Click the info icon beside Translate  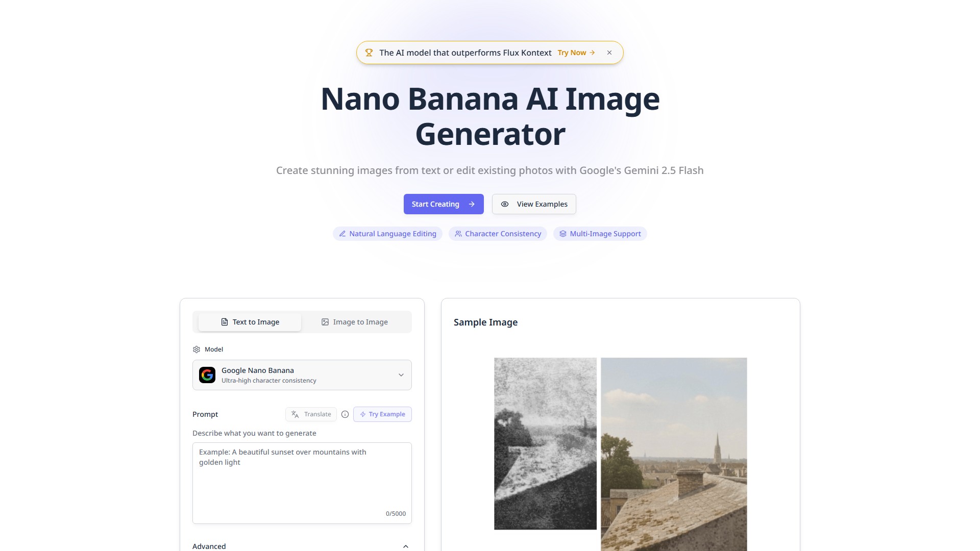point(345,414)
